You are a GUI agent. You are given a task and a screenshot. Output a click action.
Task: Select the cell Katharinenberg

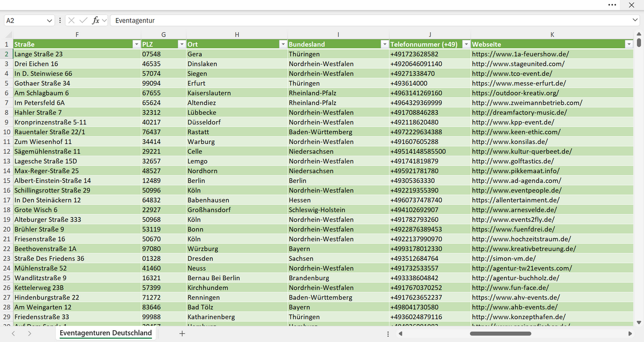tap(237, 317)
